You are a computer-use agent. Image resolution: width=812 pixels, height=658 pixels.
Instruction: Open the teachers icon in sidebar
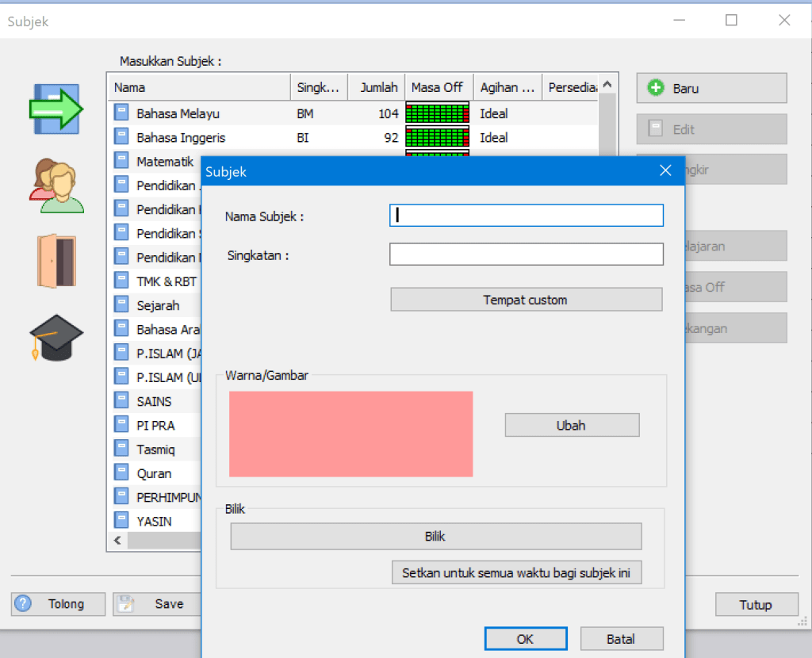tap(56, 186)
